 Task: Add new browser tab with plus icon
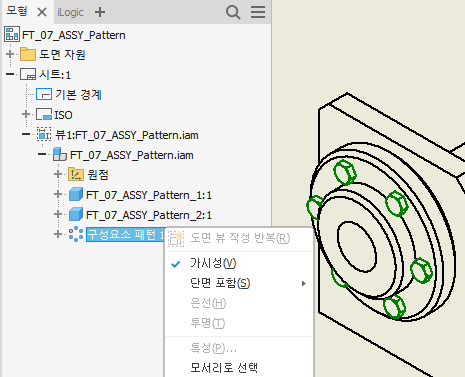click(100, 12)
